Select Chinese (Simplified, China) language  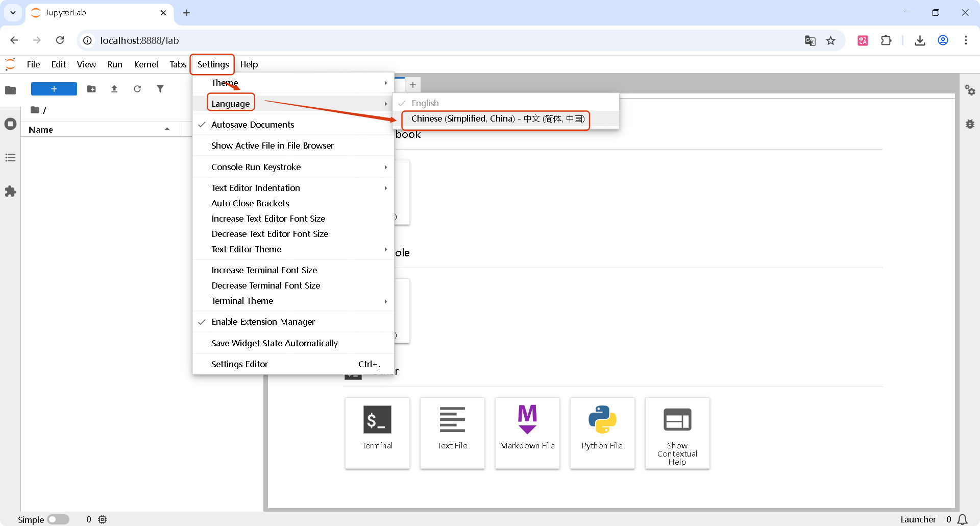[x=506, y=118]
